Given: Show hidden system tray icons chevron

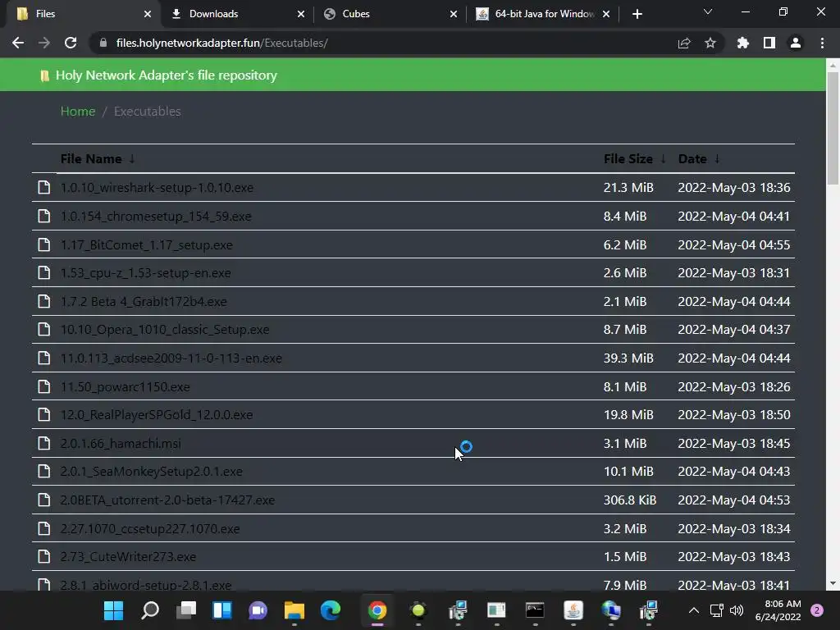Looking at the screenshot, I should click(694, 610).
